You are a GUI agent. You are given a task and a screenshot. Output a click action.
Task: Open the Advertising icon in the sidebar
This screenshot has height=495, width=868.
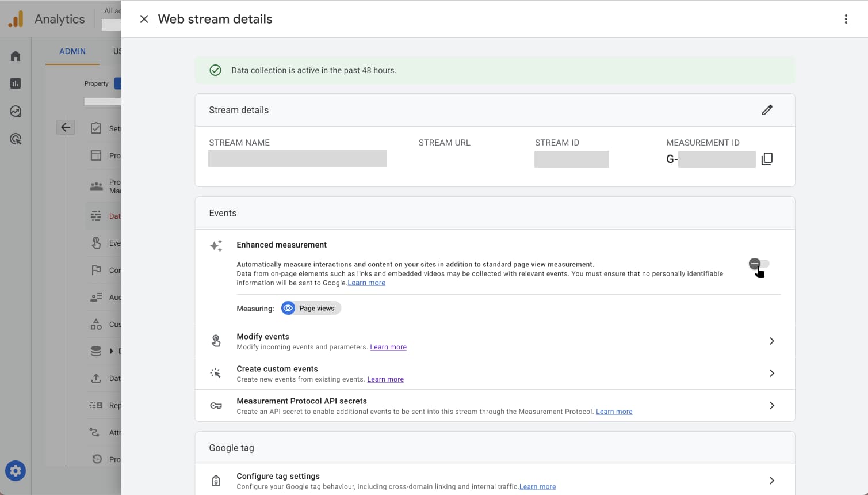(x=16, y=139)
